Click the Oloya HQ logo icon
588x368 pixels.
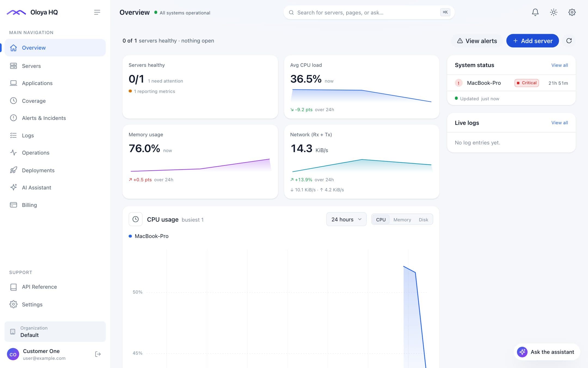click(16, 12)
